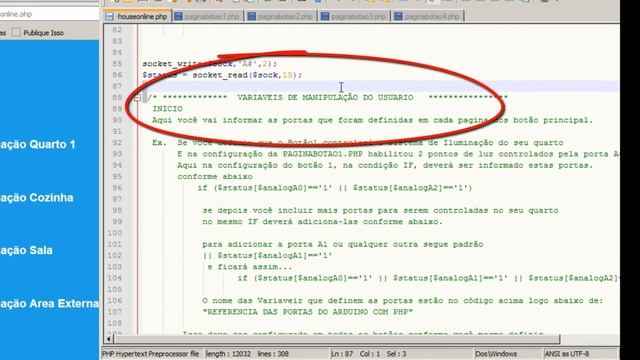Viewport: 640px width, 360px height.
Task: Click the file icon on paginabotao4.php tab
Action: (x=398, y=16)
